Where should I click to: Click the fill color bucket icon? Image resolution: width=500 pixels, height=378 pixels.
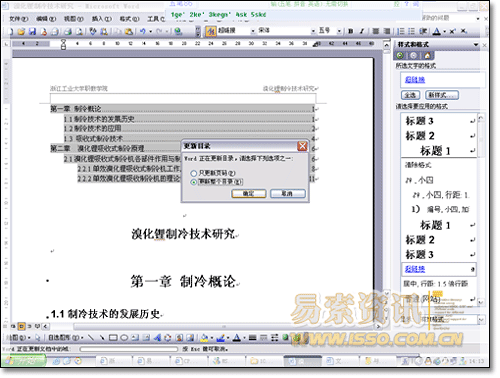204,338
